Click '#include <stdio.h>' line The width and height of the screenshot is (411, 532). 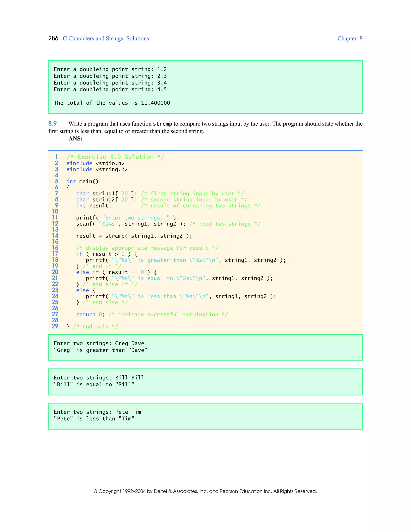click(x=96, y=163)
